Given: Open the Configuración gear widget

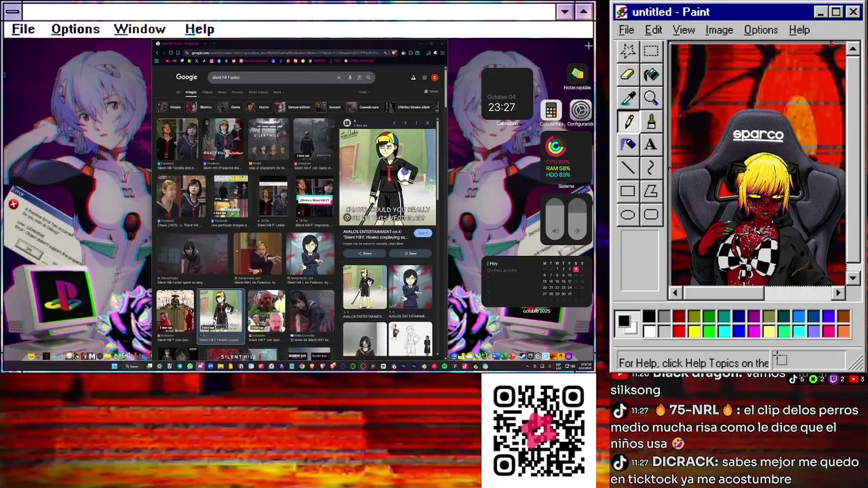Looking at the screenshot, I should [x=580, y=110].
